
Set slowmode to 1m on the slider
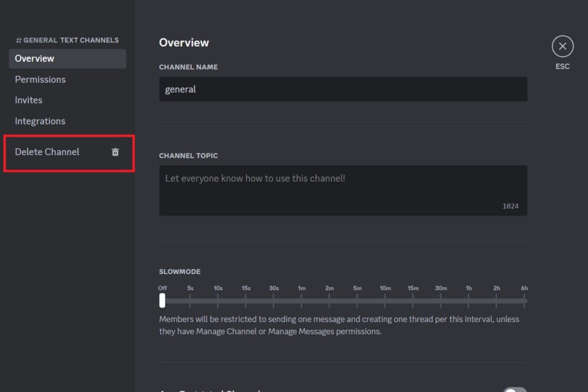[301, 299]
